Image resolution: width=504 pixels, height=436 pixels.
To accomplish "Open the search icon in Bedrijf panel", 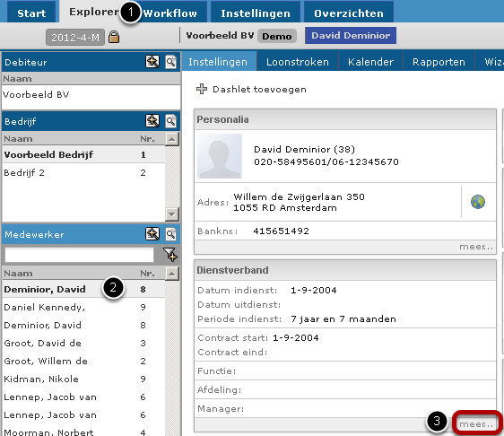I will pyautogui.click(x=170, y=121).
